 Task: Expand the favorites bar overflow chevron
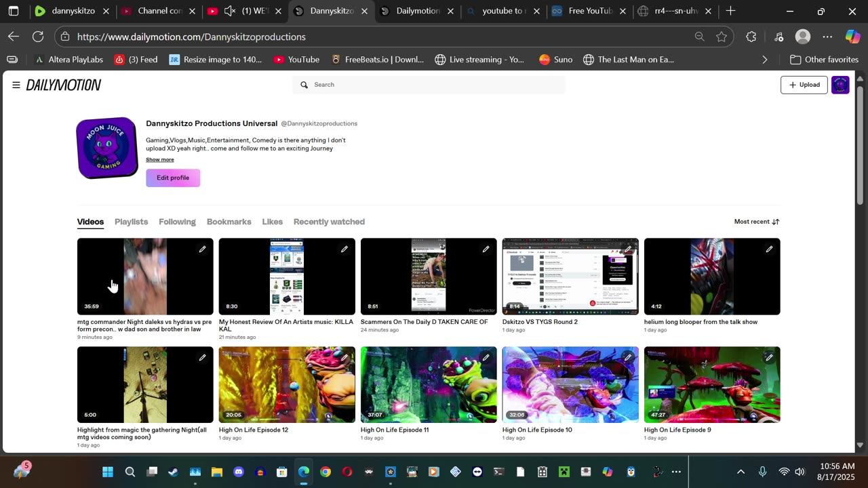tap(765, 60)
